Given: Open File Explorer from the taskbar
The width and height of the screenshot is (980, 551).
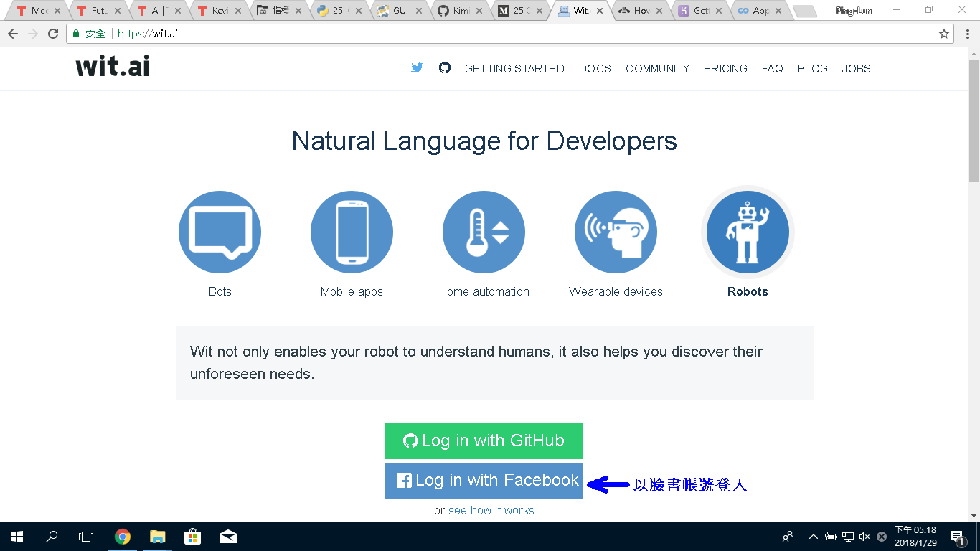Looking at the screenshot, I should pos(157,537).
